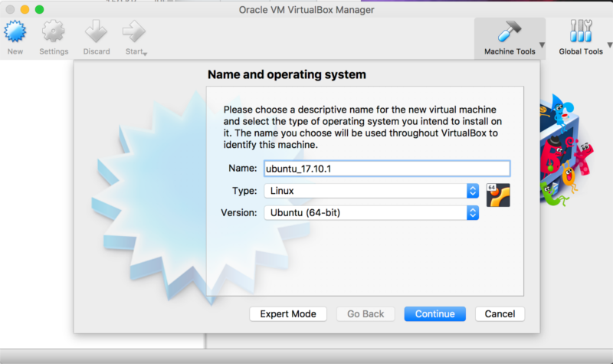Focus the Name field containing ubuntu_17.10.1
613x364 pixels.
386,169
